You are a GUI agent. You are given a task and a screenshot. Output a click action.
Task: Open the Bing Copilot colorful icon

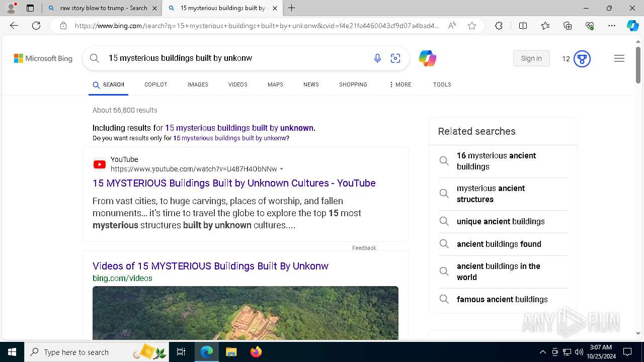pos(427,58)
